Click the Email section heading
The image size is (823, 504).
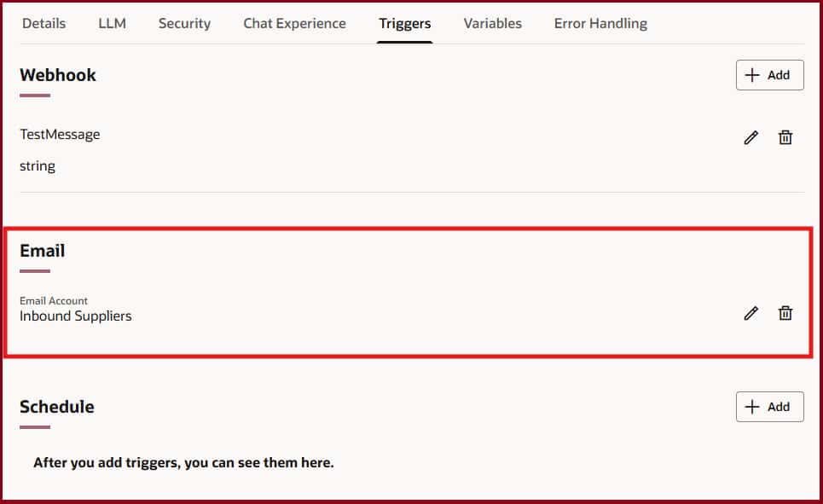click(x=43, y=251)
